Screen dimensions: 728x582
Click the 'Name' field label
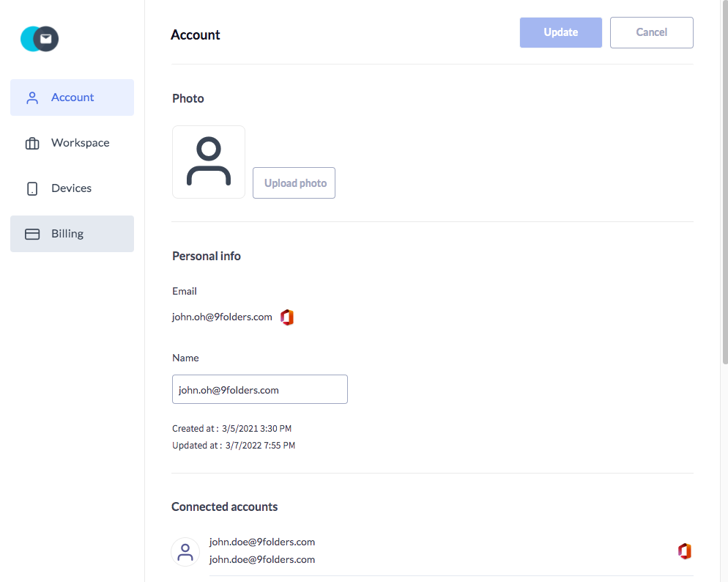coord(185,358)
